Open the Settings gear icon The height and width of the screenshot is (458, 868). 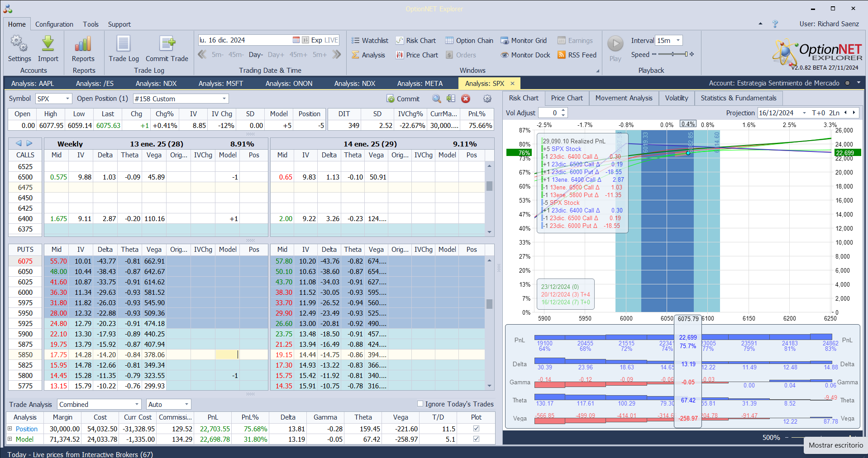19,44
